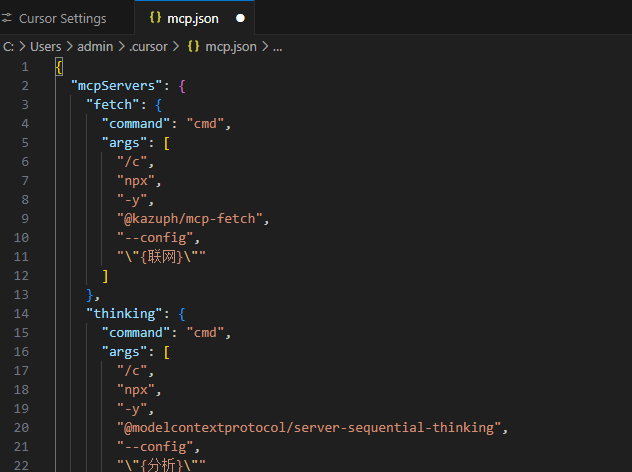Place cursor on "@kazuph/mcp-fetch" string
Screen dimensions: 632x472
tap(190, 219)
